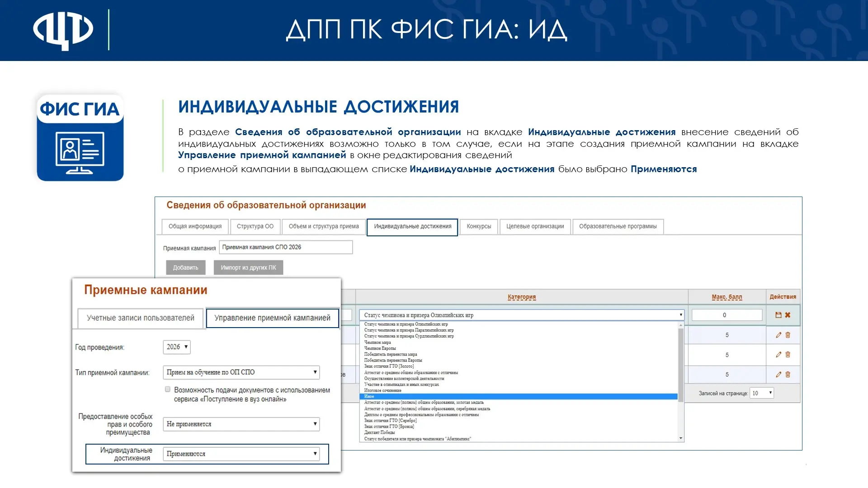Choose Статус победителя чемпионата Абилимпикс option
The image size is (868, 488).
[x=417, y=439]
